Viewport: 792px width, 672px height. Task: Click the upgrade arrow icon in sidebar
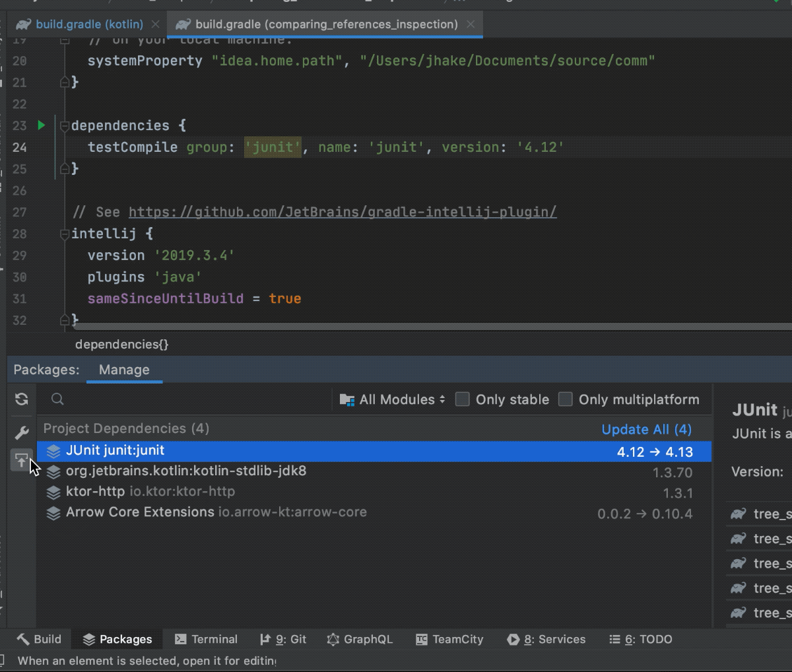(x=21, y=460)
